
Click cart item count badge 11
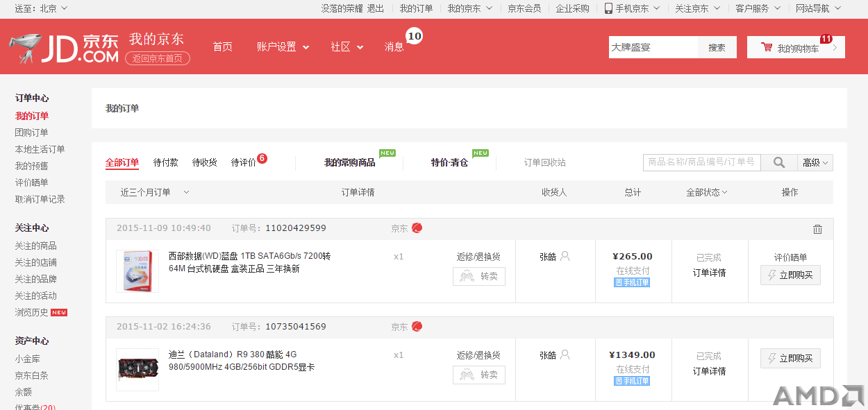826,39
